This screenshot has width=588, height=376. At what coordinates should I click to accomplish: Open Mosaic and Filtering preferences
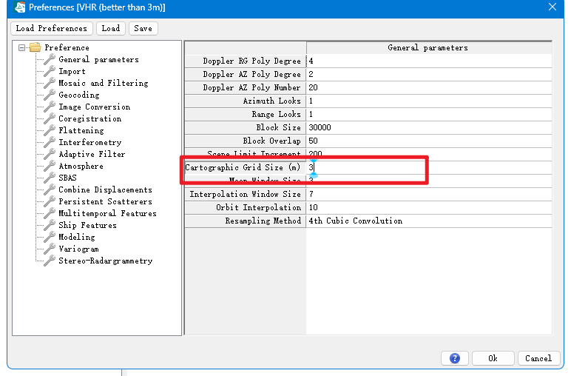(104, 83)
